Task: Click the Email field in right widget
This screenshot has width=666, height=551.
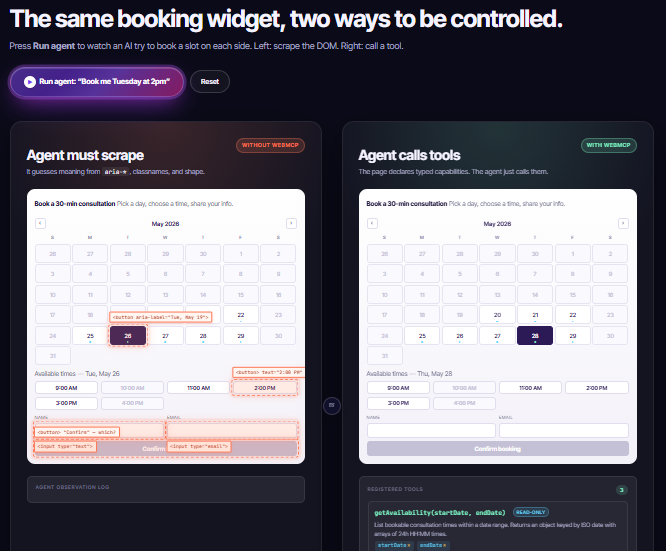Action: coord(564,430)
